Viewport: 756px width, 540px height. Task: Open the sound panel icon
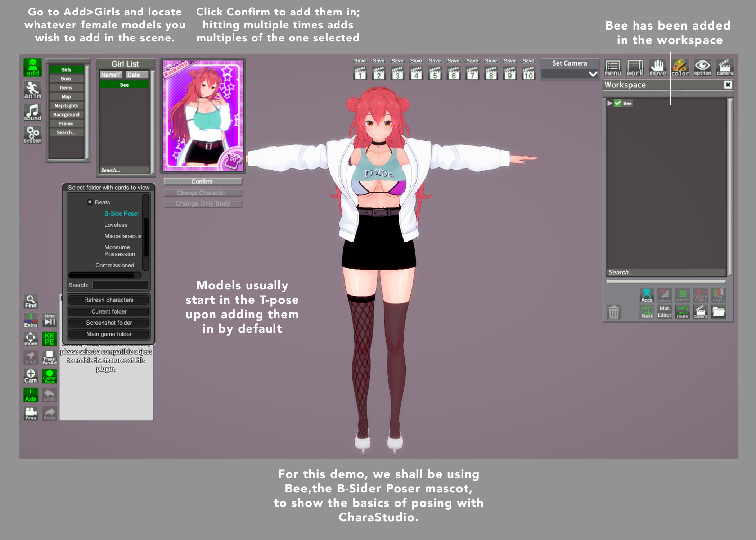click(x=32, y=112)
